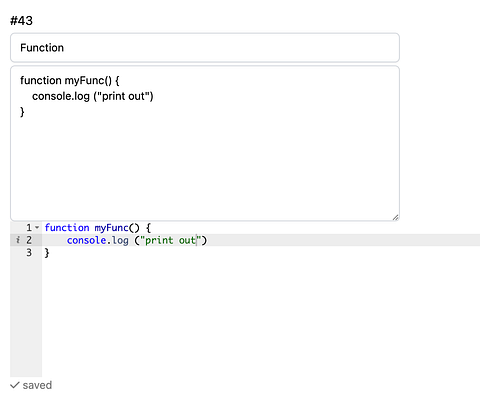
Task: Click the plain textarea first line of code
Action: click(x=69, y=81)
